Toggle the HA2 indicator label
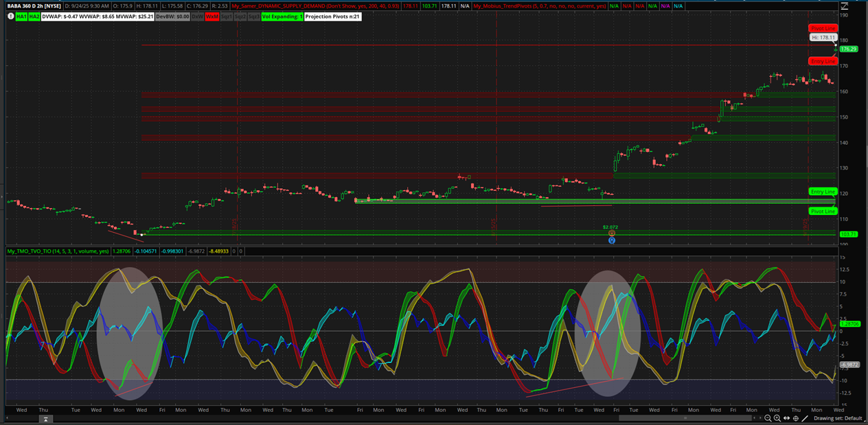 34,16
